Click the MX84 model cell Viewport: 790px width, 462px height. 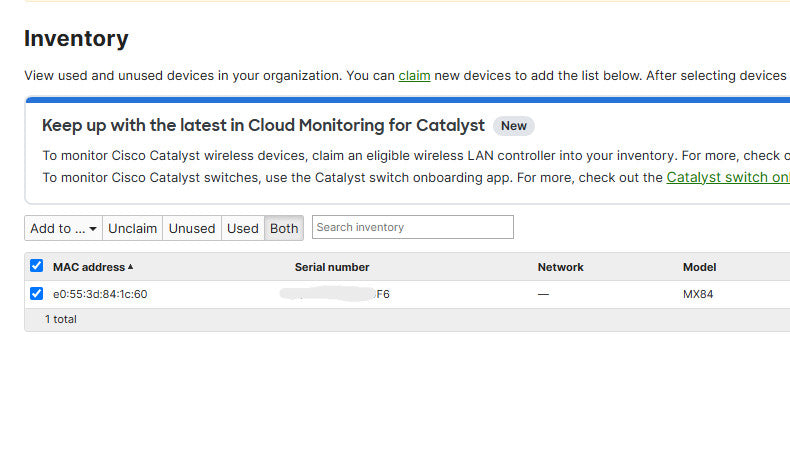coord(698,294)
